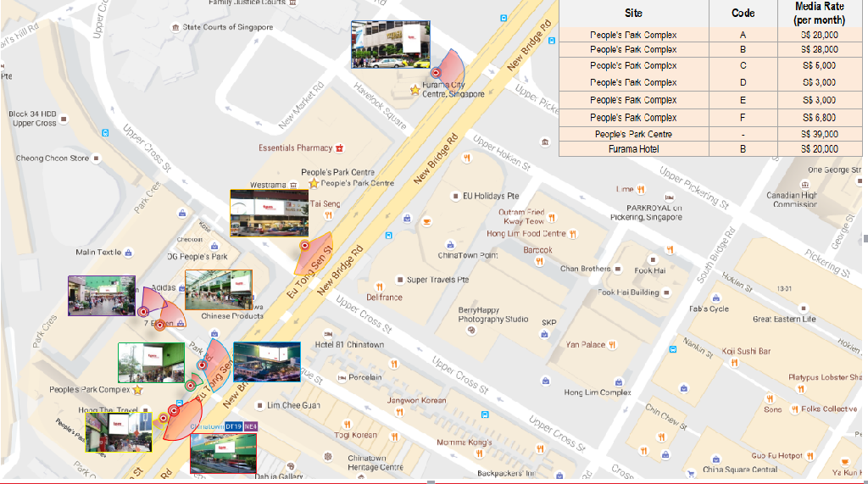This screenshot has width=868, height=484.
Task: Select the S$ 39,000 rate cell
Action: click(x=820, y=134)
